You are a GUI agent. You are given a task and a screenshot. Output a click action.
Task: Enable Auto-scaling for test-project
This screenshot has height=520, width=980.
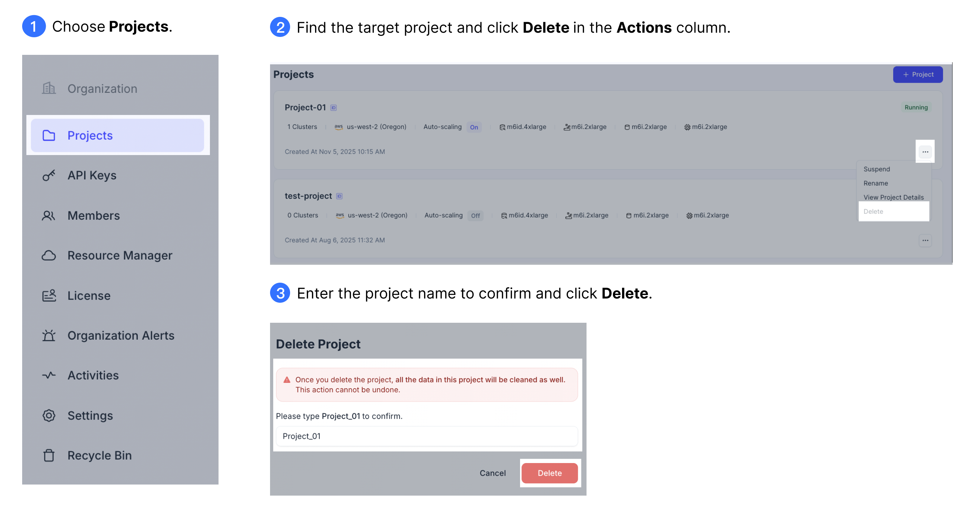coord(475,215)
